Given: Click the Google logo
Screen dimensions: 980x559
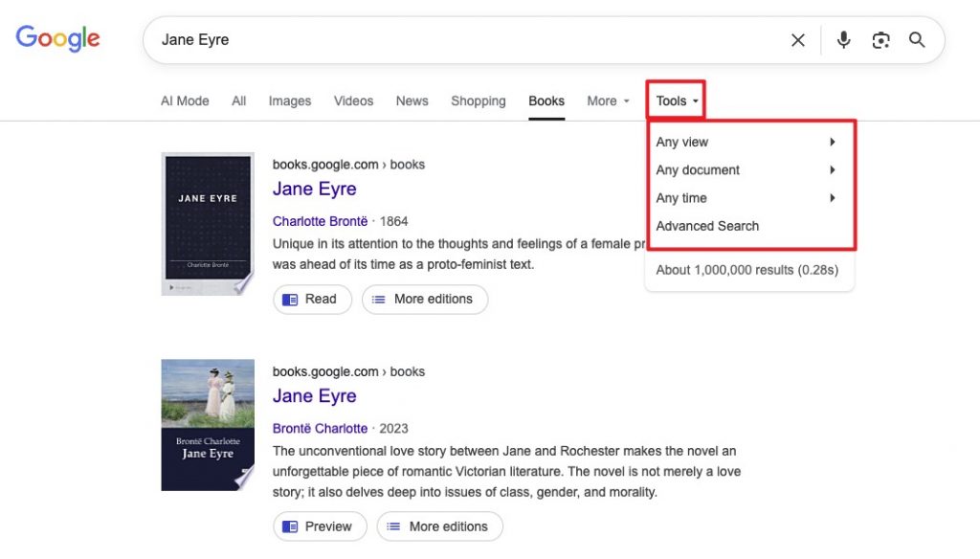Looking at the screenshot, I should 57,39.
